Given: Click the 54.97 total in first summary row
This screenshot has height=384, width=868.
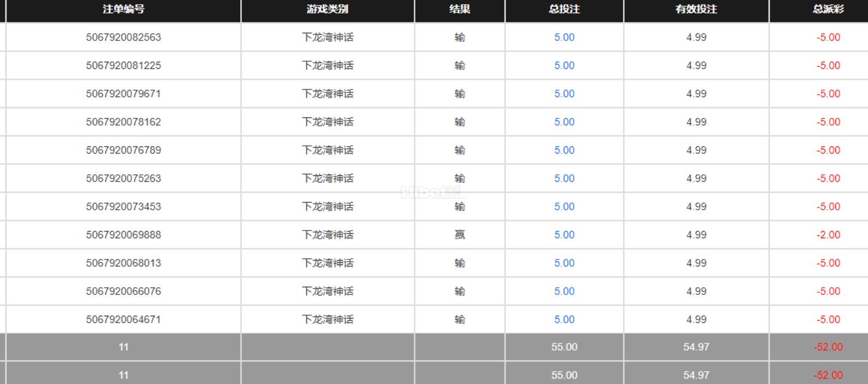Looking at the screenshot, I should tap(696, 347).
